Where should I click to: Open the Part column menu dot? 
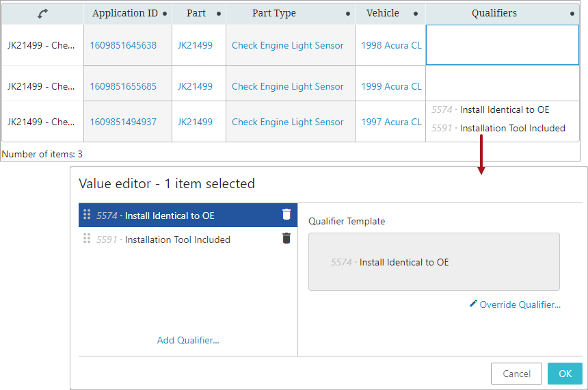(x=219, y=14)
